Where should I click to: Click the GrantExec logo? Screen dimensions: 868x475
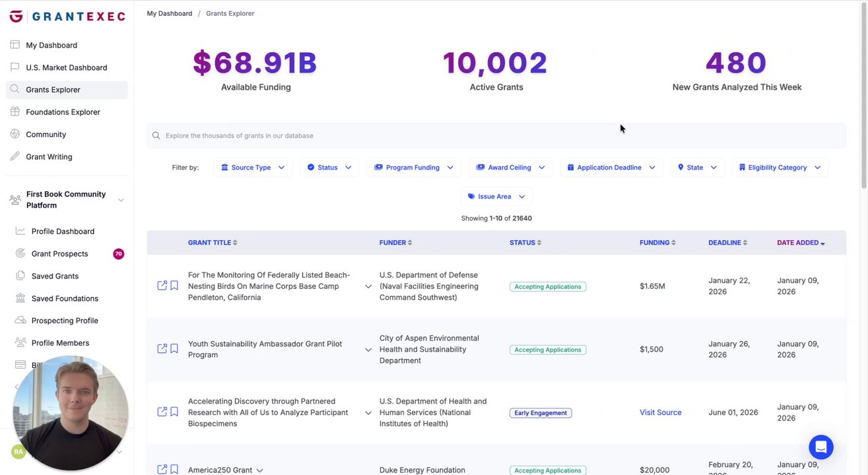[x=67, y=16]
